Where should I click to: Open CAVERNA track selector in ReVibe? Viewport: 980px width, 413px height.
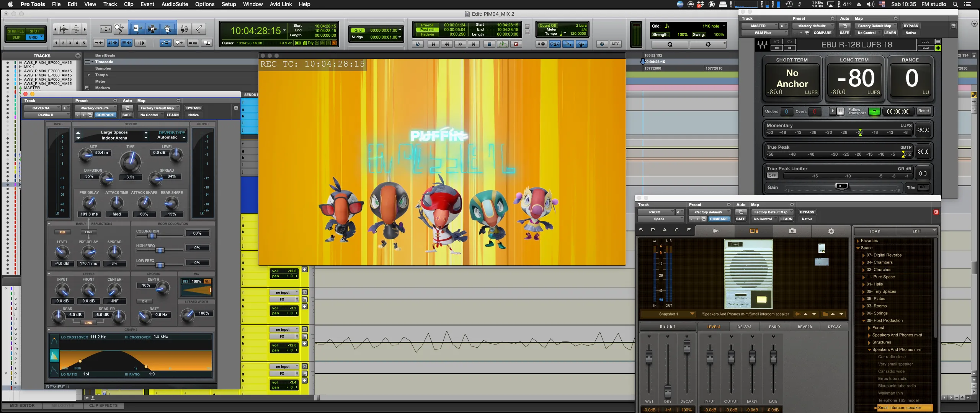coord(42,108)
